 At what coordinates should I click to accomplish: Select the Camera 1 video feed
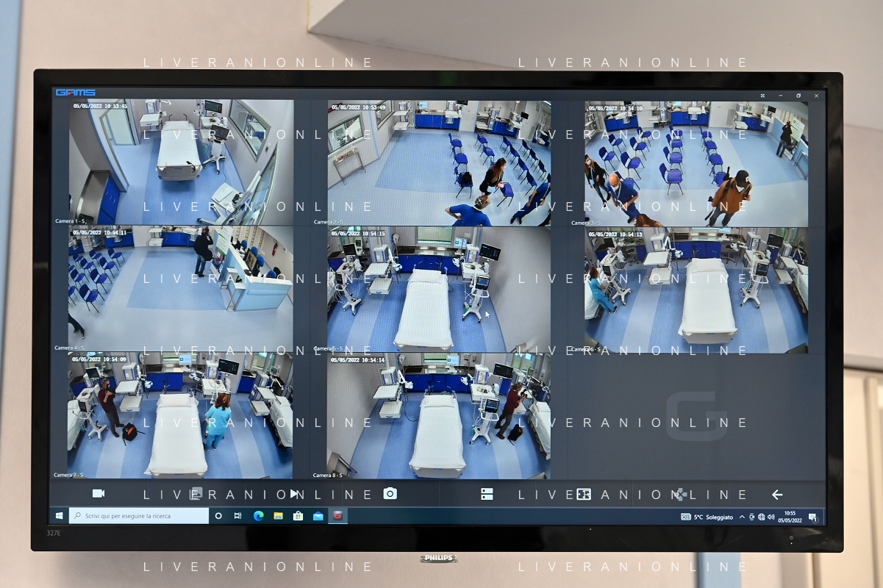(181, 162)
